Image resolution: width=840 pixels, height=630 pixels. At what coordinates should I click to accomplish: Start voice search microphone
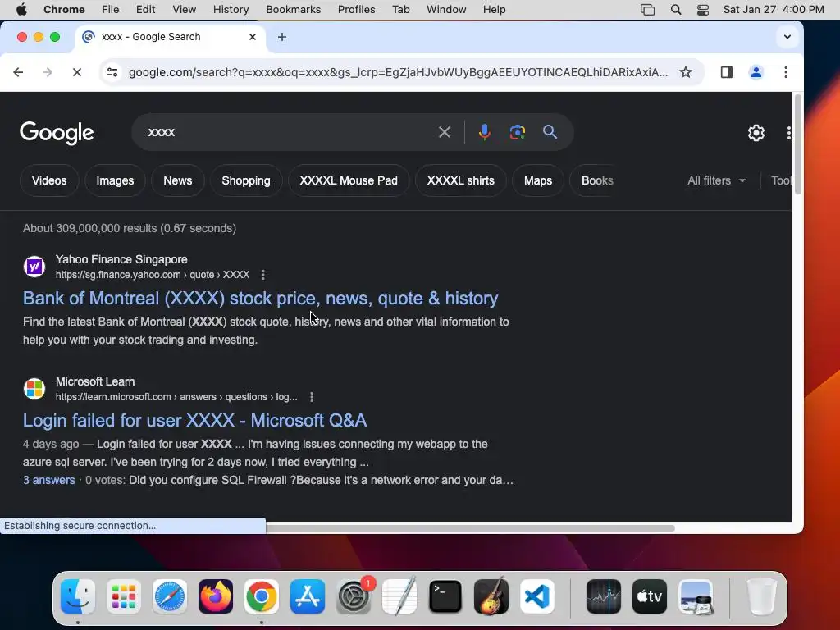point(484,132)
